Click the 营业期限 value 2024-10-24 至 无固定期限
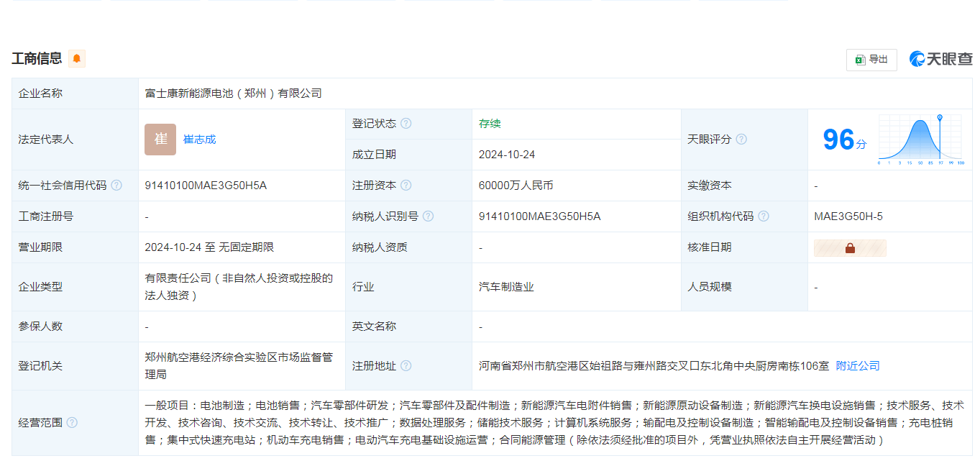Viewport: 980px width, 461px height. click(209, 247)
